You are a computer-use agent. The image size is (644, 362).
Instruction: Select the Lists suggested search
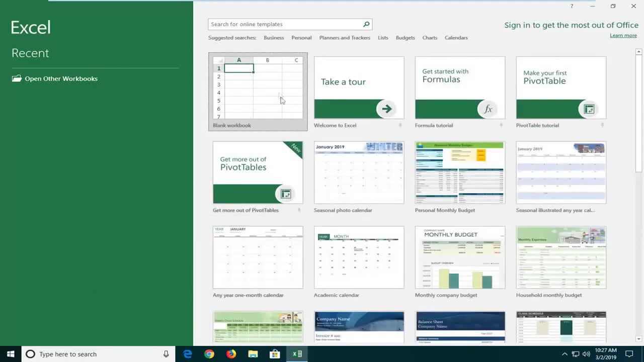tap(383, 38)
